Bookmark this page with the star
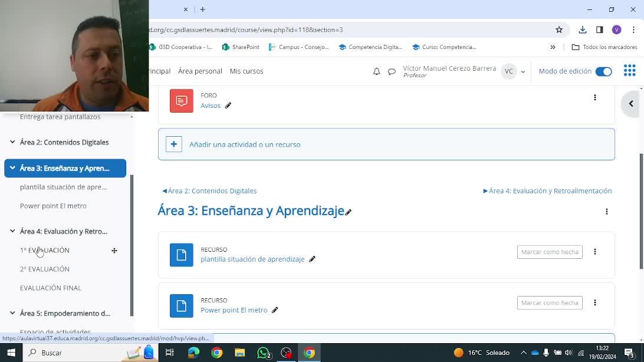644x362 pixels. click(x=558, y=29)
